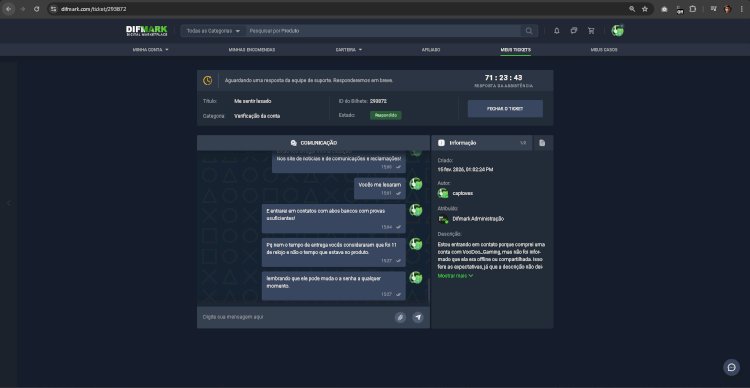Click the attach file paperclip icon
750x388 pixels.
(400, 317)
